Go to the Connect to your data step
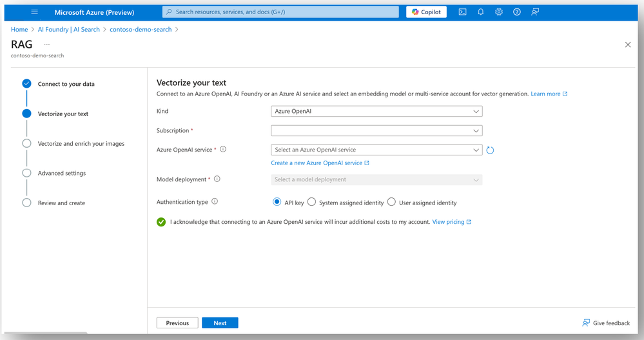The image size is (644, 340). tap(66, 84)
